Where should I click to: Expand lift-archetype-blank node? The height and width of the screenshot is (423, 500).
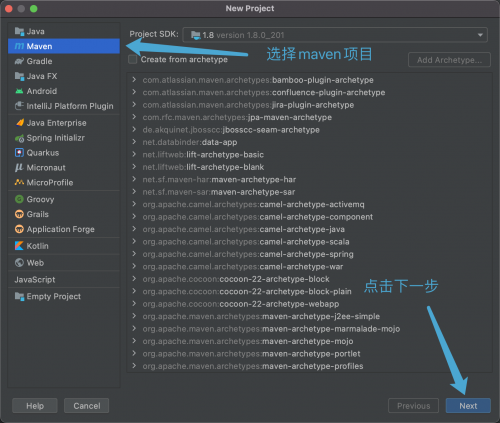[134, 167]
